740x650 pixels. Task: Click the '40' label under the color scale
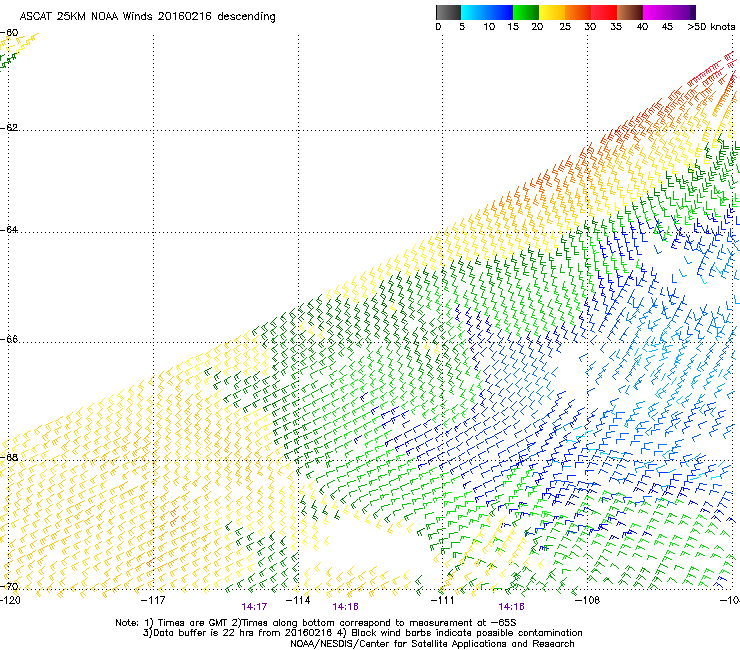[x=642, y=27]
